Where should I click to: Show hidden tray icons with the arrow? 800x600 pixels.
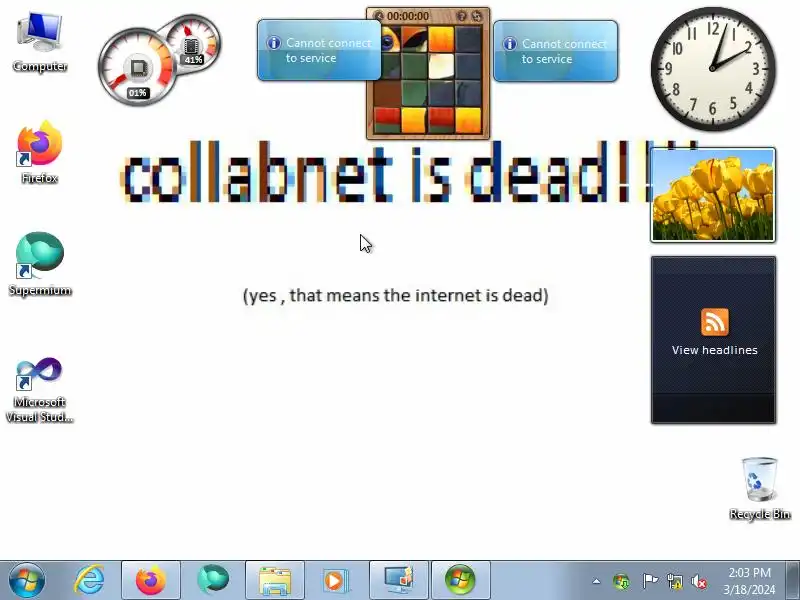(596, 581)
